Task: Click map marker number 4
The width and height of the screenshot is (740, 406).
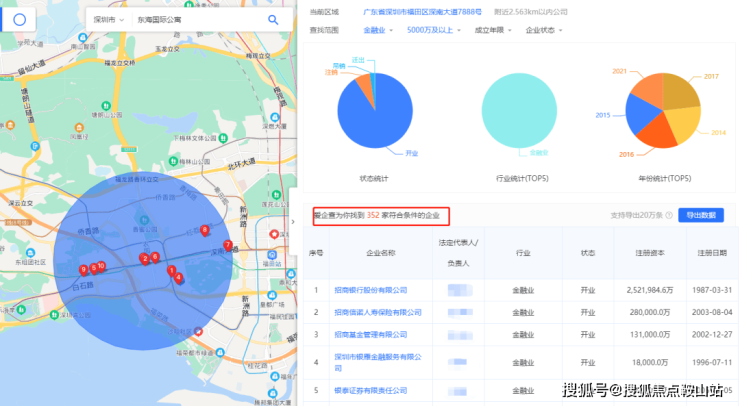Action: tap(178, 277)
